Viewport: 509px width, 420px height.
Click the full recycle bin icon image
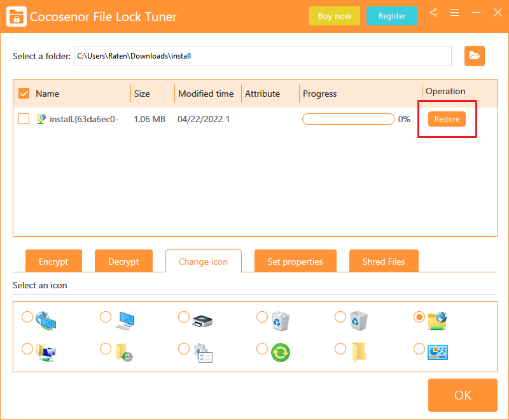coord(281,321)
